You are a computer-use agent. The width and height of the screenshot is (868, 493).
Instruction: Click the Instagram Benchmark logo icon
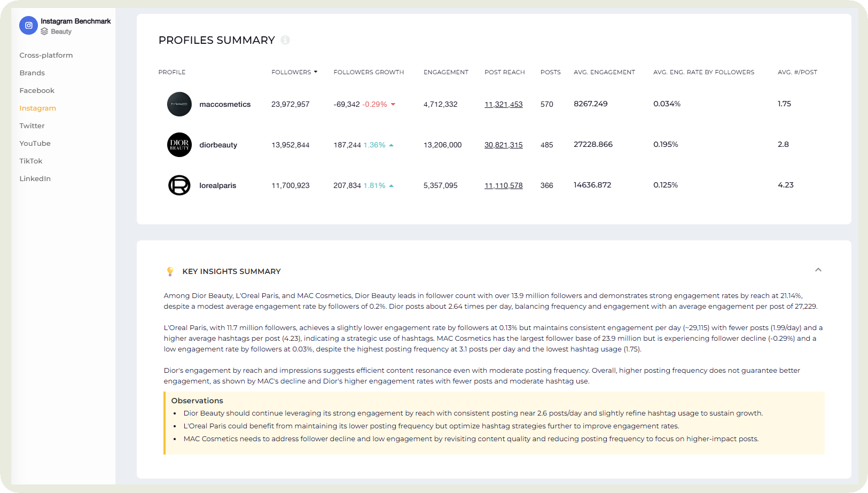pyautogui.click(x=28, y=26)
